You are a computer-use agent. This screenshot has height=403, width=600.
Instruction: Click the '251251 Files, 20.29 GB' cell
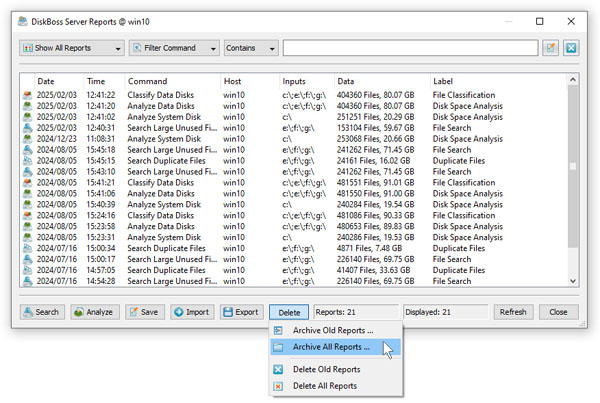375,117
